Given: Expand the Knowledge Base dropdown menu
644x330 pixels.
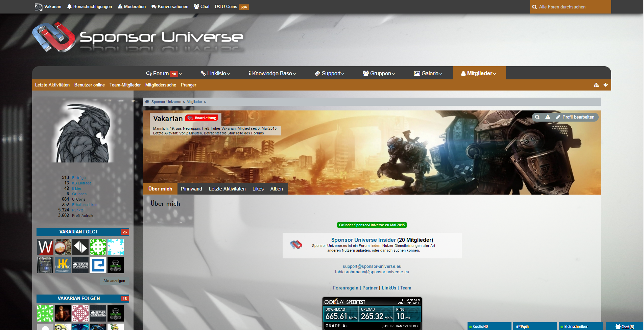Looking at the screenshot, I should click(272, 74).
